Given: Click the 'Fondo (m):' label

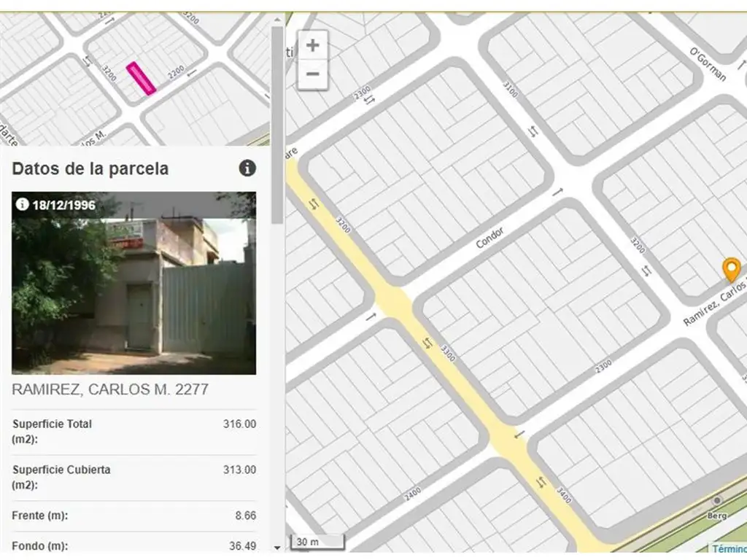Looking at the screenshot, I should [39, 545].
